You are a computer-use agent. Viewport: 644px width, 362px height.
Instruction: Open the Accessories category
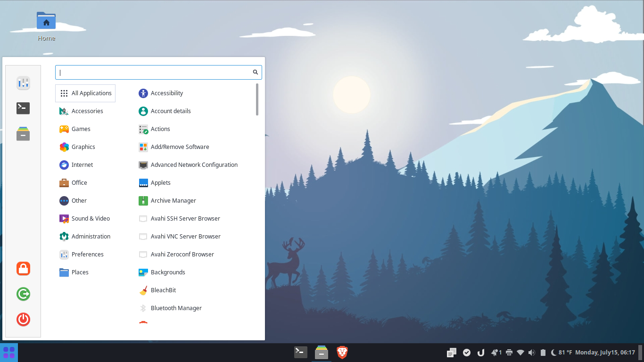85,111
